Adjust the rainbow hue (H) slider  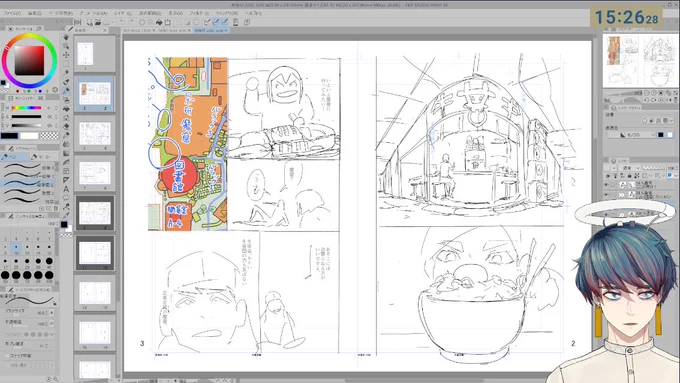click(x=26, y=108)
